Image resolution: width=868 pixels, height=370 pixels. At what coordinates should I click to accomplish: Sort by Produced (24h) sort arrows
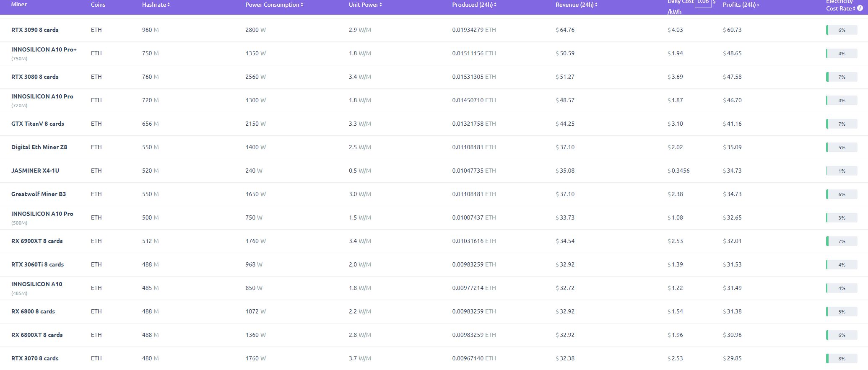tap(495, 5)
